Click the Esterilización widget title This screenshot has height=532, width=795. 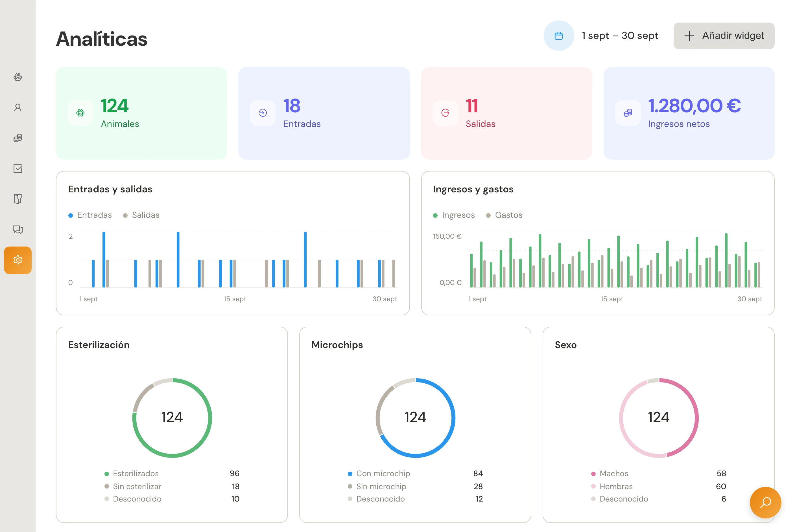pos(99,345)
